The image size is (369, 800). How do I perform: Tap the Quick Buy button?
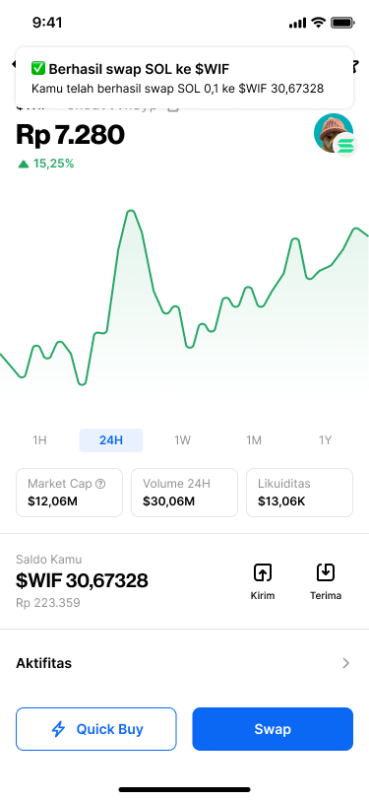pos(96,729)
